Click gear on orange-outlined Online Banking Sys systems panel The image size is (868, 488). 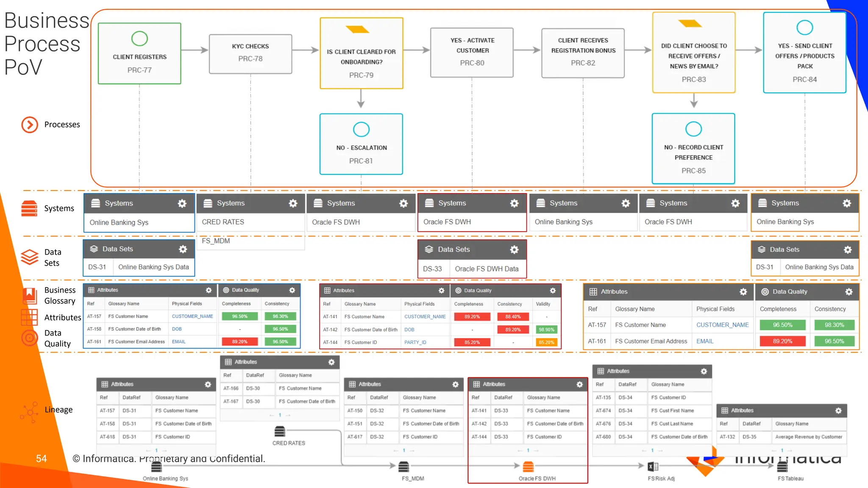847,203
